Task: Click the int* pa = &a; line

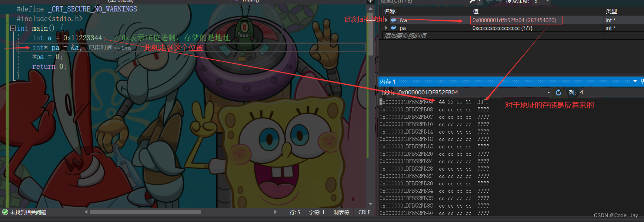Action: 57,47
